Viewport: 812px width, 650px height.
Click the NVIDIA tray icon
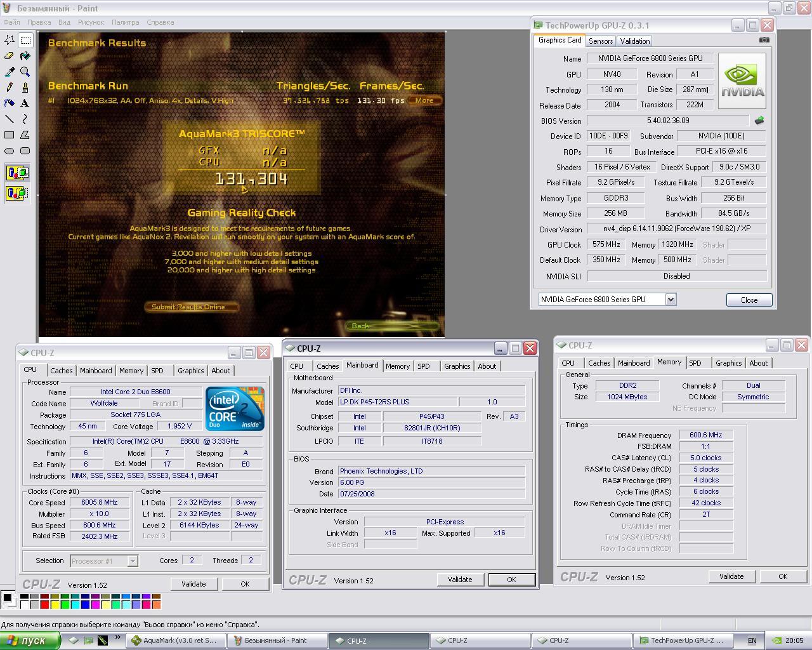(776, 640)
